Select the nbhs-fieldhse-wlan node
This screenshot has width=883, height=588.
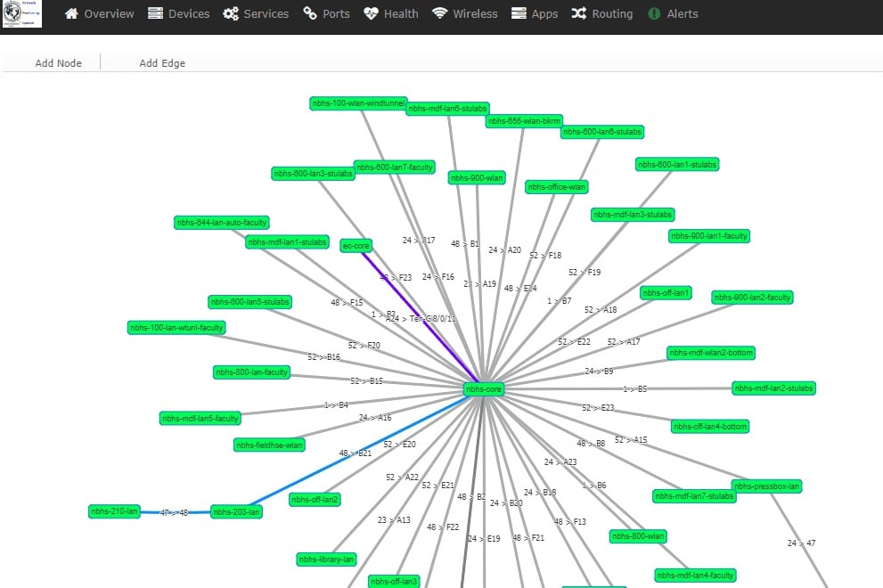(270, 445)
